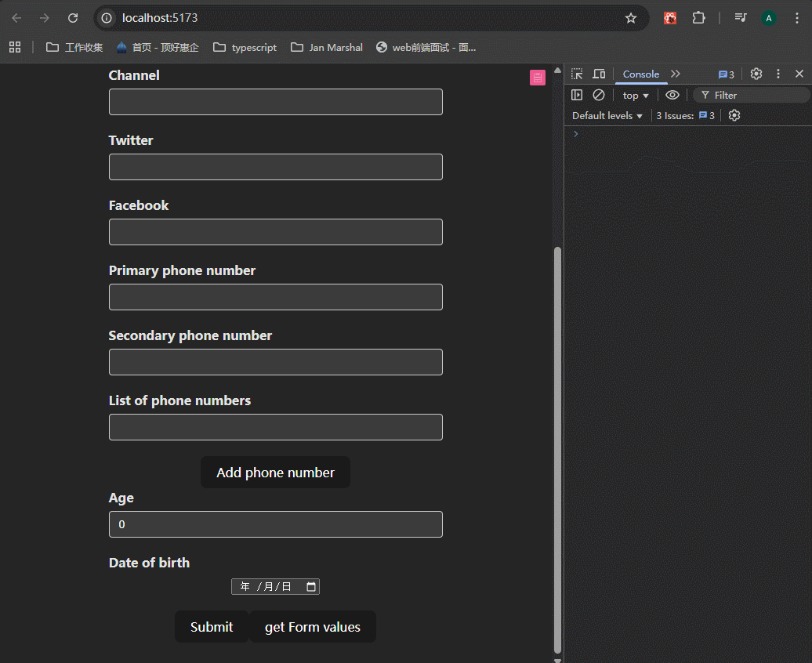Image resolution: width=812 pixels, height=663 pixels.
Task: Open the DevTools settings gear
Action: coord(756,74)
